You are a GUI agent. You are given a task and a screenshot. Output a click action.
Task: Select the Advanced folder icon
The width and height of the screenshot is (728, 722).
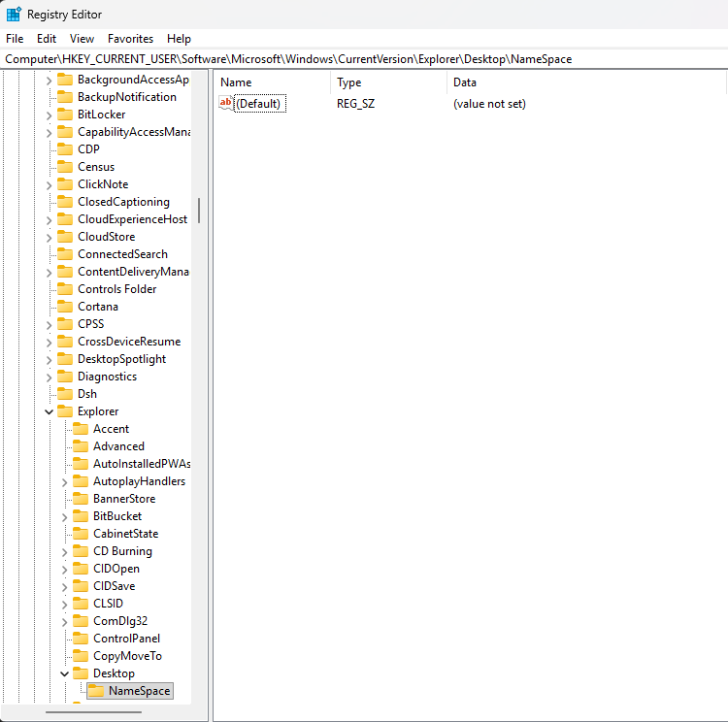pyautogui.click(x=81, y=446)
